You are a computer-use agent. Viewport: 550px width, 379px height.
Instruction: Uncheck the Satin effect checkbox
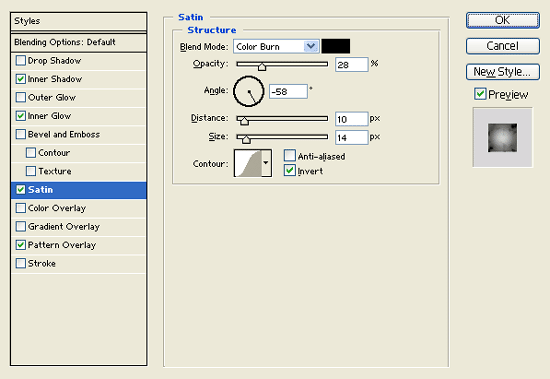[x=21, y=190]
